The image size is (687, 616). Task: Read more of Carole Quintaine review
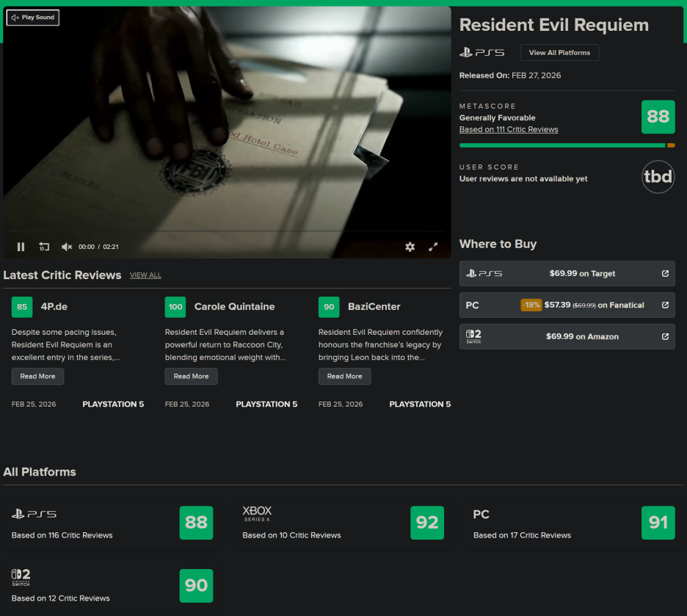point(191,377)
